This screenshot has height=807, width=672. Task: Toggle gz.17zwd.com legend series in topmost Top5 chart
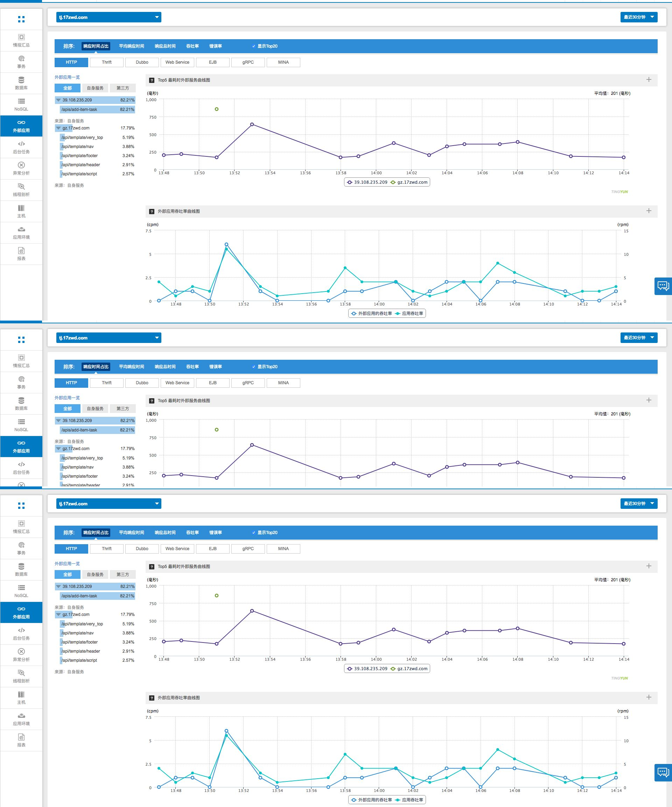pos(409,182)
